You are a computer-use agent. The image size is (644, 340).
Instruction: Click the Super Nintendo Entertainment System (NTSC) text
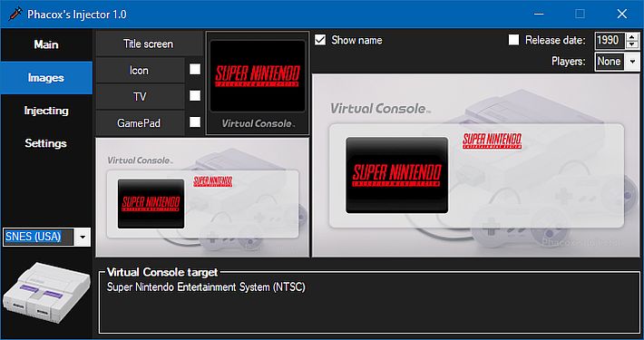tap(206, 287)
